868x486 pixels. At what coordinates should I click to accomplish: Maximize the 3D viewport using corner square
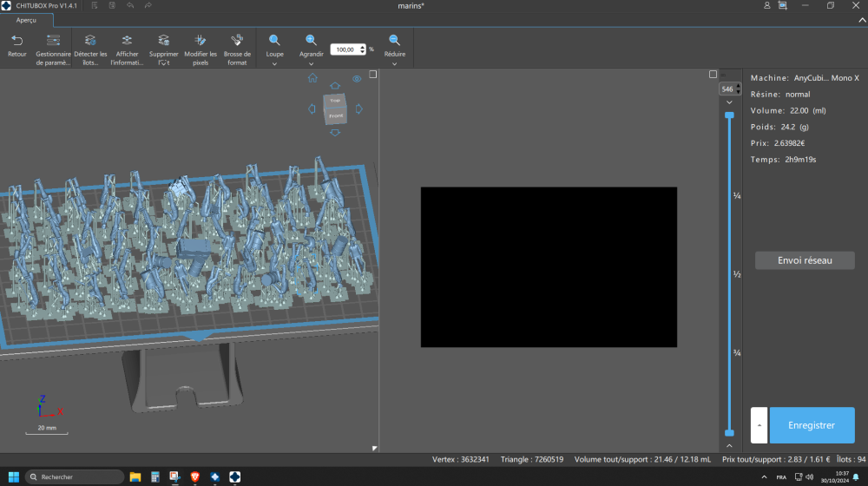(372, 75)
